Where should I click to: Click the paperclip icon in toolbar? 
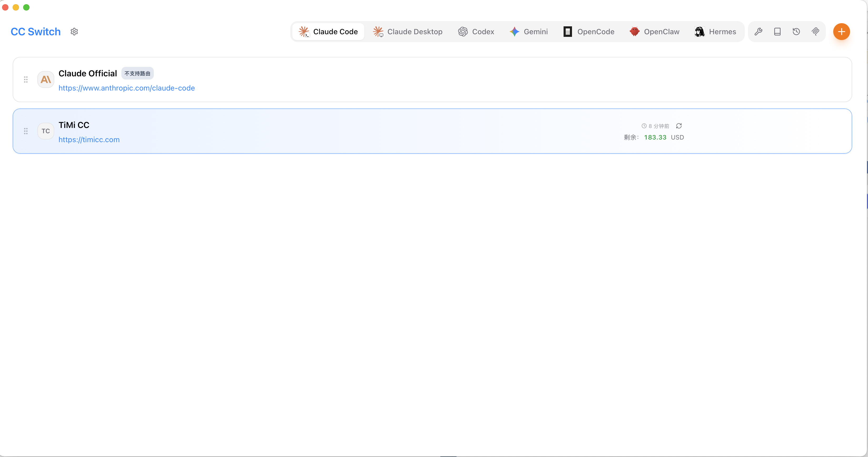(x=815, y=32)
